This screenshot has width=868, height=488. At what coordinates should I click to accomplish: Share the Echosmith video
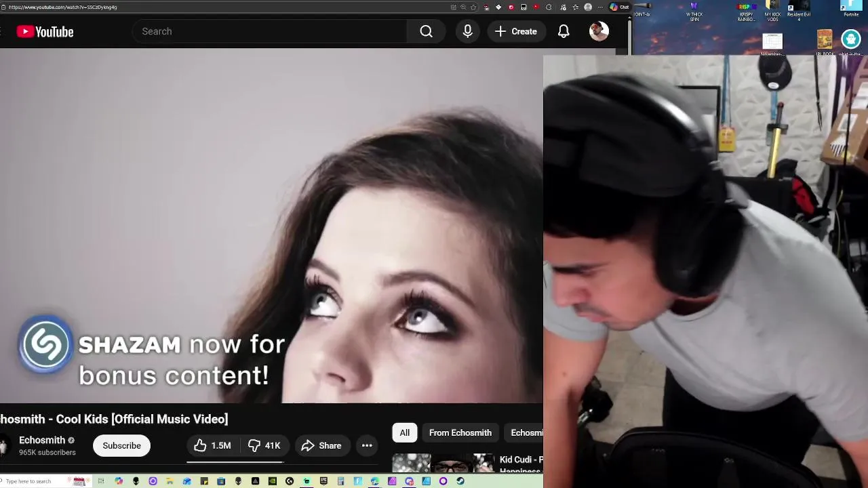click(x=321, y=445)
